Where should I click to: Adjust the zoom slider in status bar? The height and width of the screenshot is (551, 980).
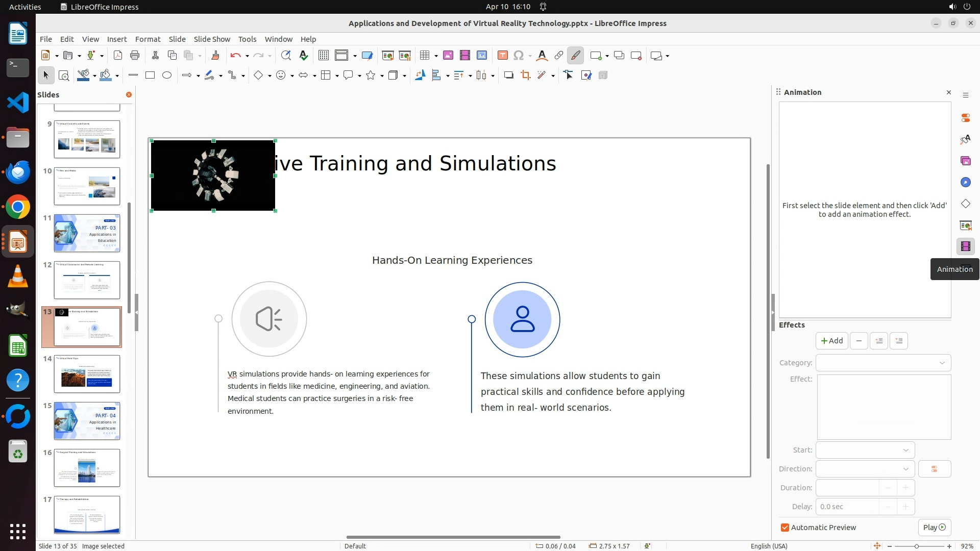tap(916, 546)
